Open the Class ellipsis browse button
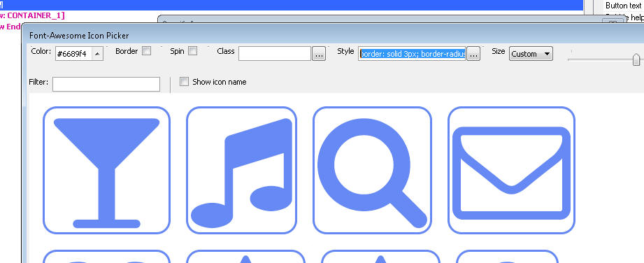The width and height of the screenshot is (644, 263). pyautogui.click(x=319, y=54)
